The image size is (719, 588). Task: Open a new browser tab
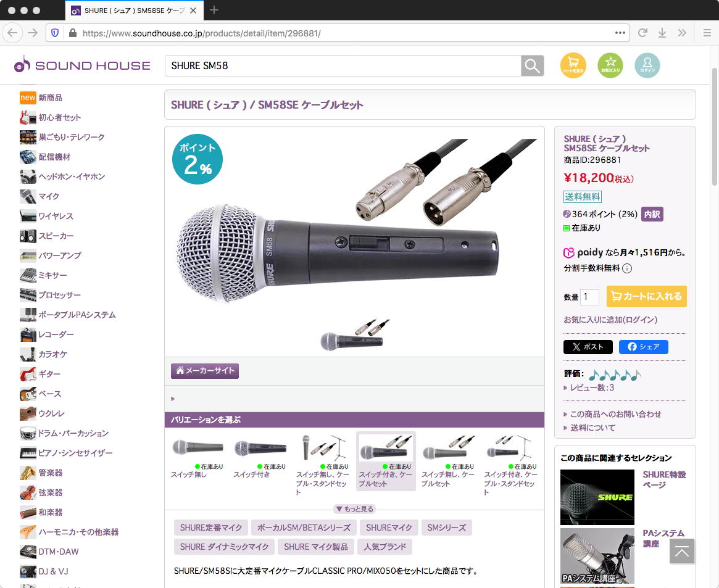tap(214, 10)
